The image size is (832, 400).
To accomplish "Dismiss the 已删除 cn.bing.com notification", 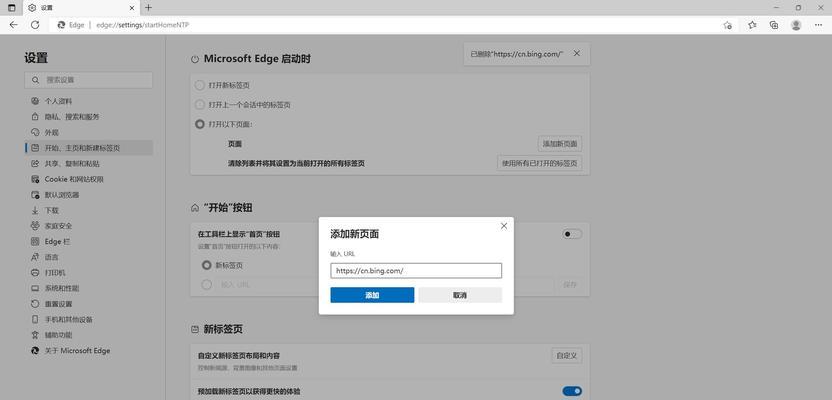I will [x=577, y=54].
